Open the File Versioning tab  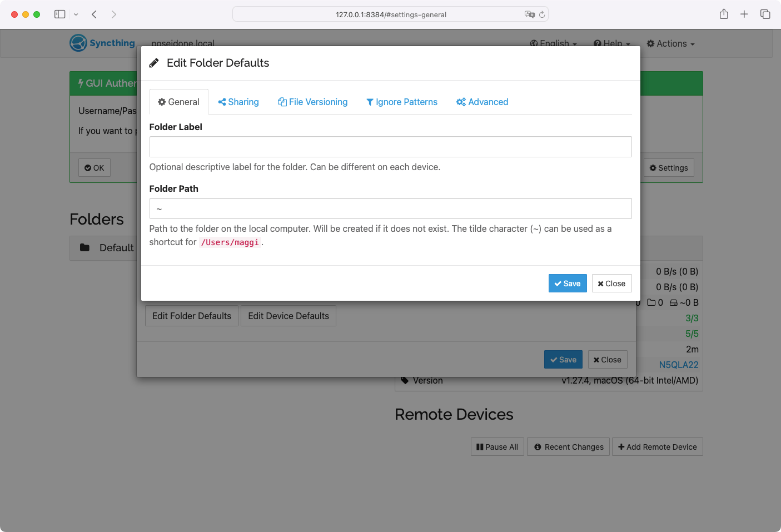click(312, 102)
